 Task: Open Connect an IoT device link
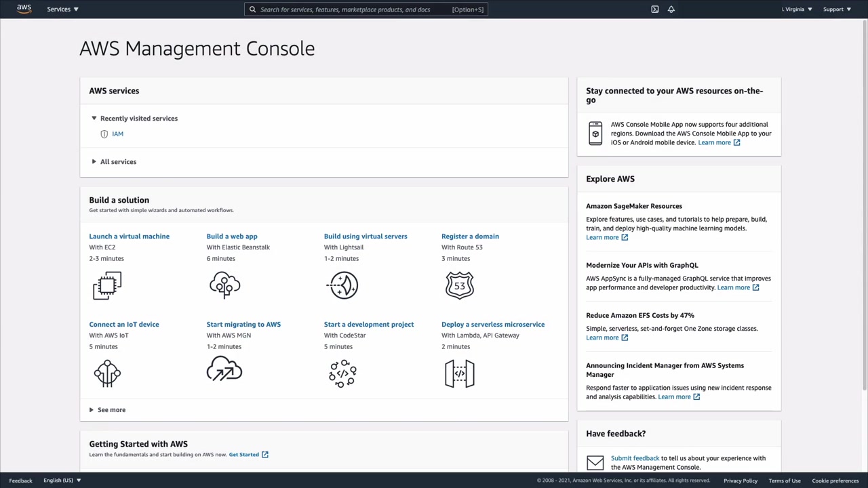pos(124,325)
